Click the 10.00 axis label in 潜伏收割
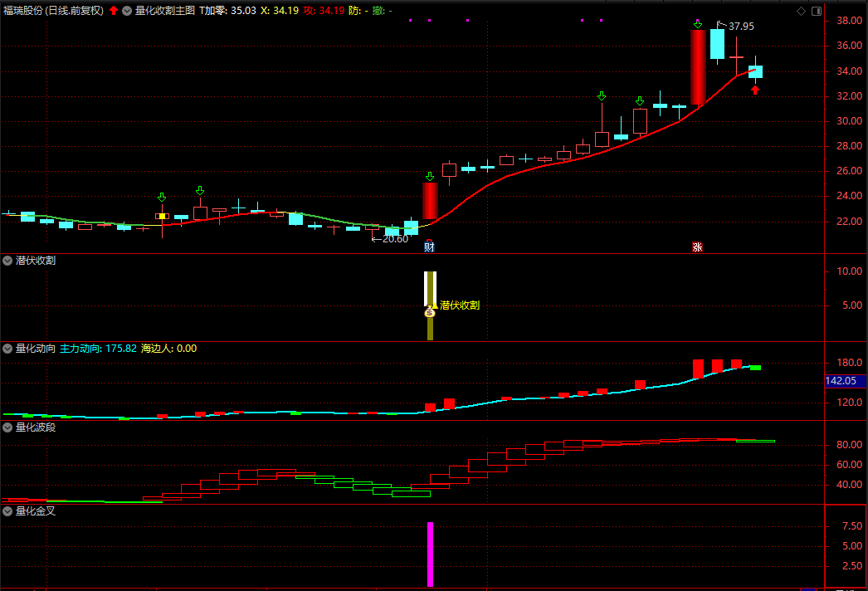 849,271
